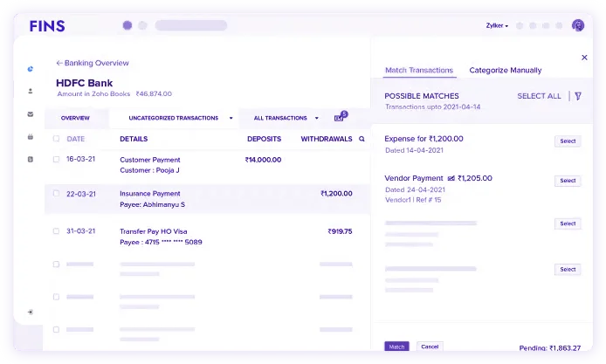Expand the Uncategorized Transactions dropdown
Screen dimensions: 606x364
[231, 118]
